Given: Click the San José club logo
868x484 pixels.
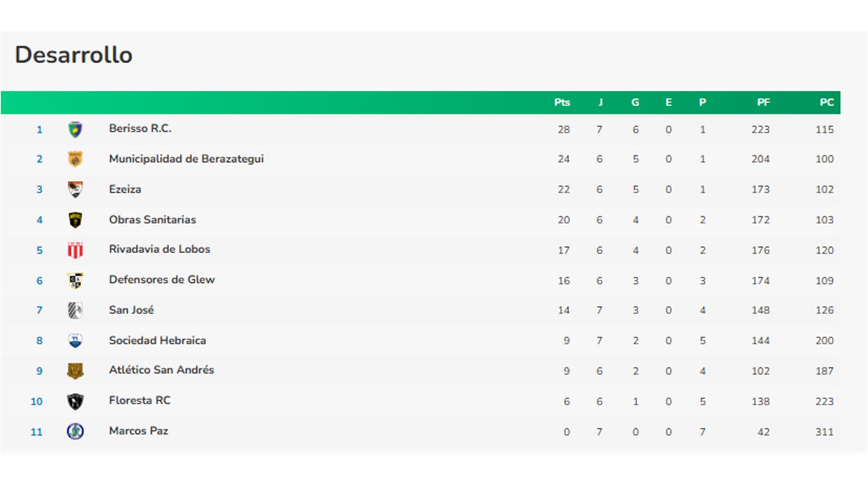Looking at the screenshot, I should click(x=75, y=310).
